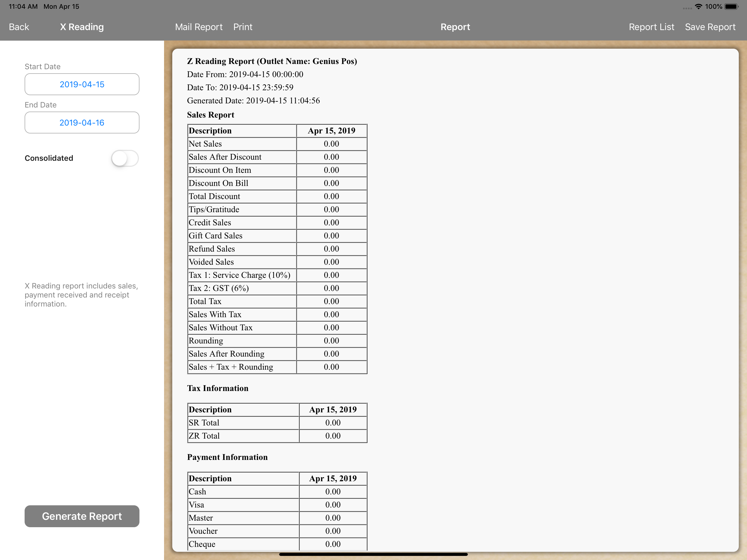
Task: Toggle the Consolidated switch
Action: coord(125,158)
